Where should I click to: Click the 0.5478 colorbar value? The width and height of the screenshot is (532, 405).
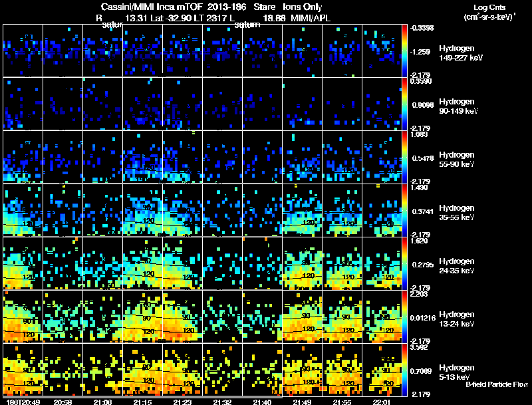(423, 158)
